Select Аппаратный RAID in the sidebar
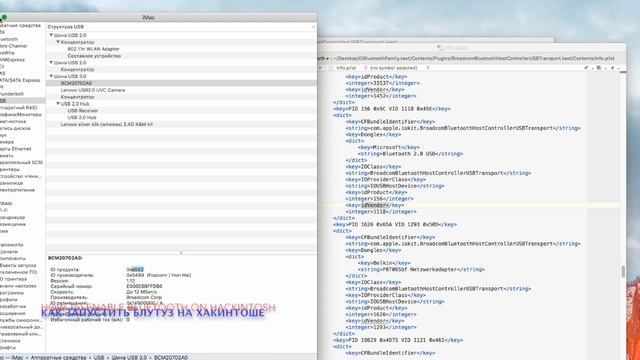 coord(18,107)
